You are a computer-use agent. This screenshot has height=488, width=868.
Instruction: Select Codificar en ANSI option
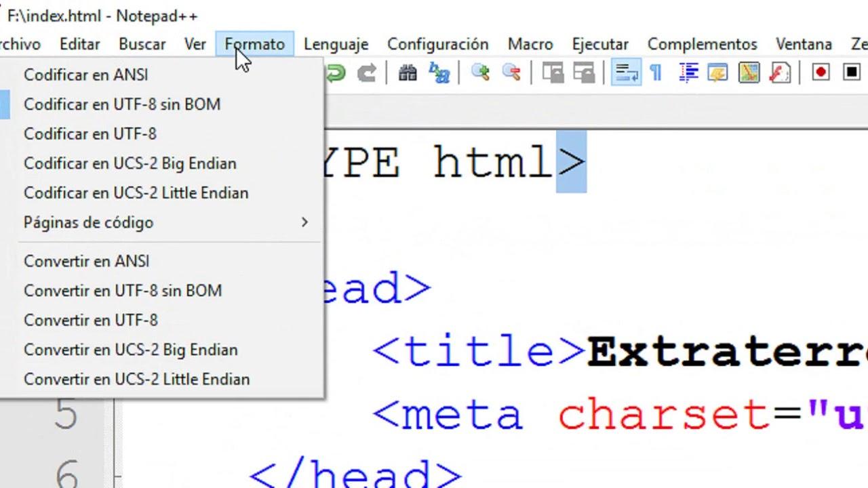161,75
